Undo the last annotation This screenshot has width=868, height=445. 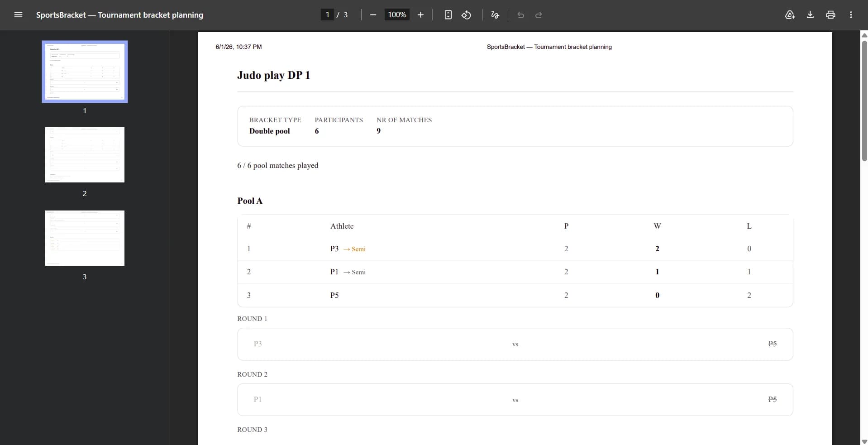pos(520,15)
